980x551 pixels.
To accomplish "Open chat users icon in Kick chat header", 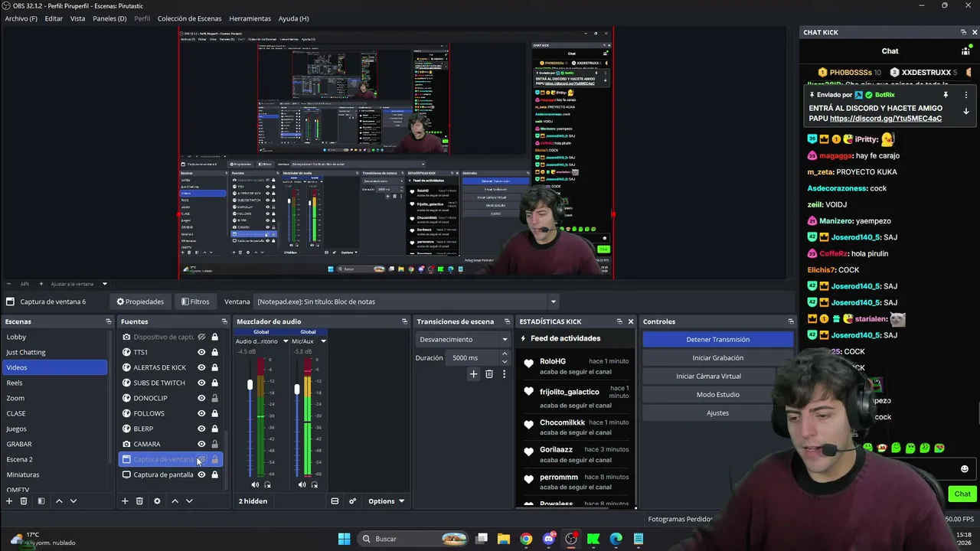I will tap(965, 51).
